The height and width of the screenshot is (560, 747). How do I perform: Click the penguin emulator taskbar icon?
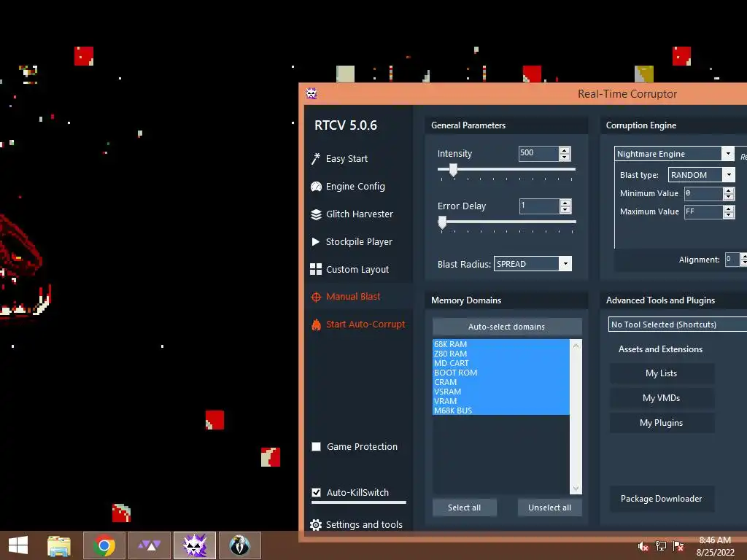pos(239,545)
